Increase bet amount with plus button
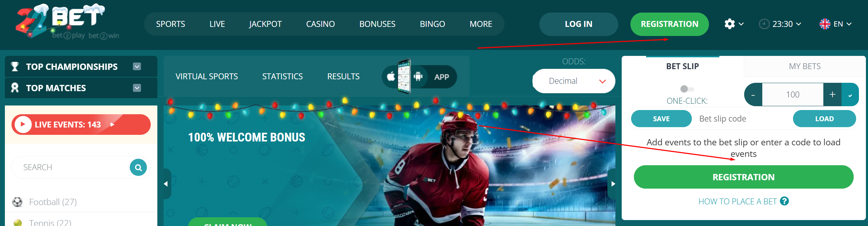Viewport: 868px width, 226px height. tap(832, 94)
